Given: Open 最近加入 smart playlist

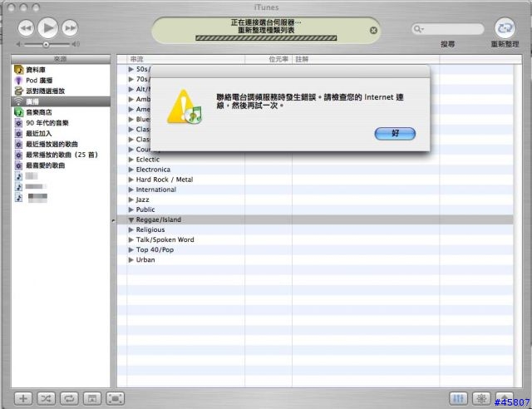Looking at the screenshot, I should [61, 133].
